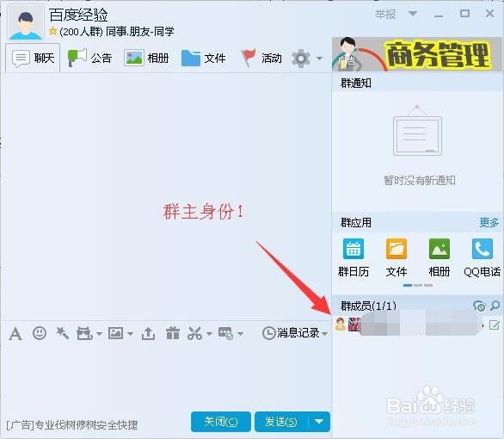Viewport: 504px width, 439px height.
Task: Expand the 消息记录 dropdown arrow
Action: point(324,334)
